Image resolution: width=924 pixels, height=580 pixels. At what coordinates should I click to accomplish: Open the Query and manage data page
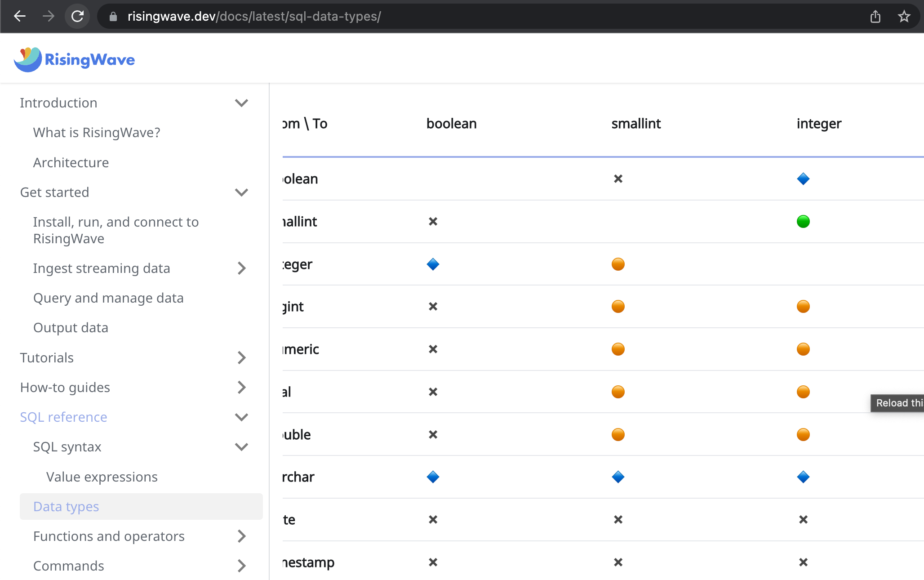pyautogui.click(x=108, y=298)
